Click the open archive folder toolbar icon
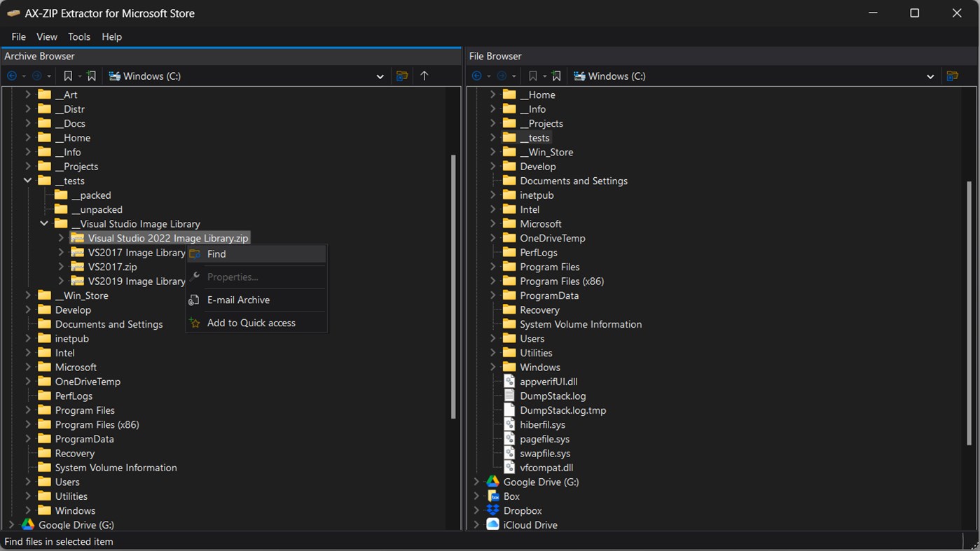Image resolution: width=980 pixels, height=551 pixels. click(x=402, y=76)
